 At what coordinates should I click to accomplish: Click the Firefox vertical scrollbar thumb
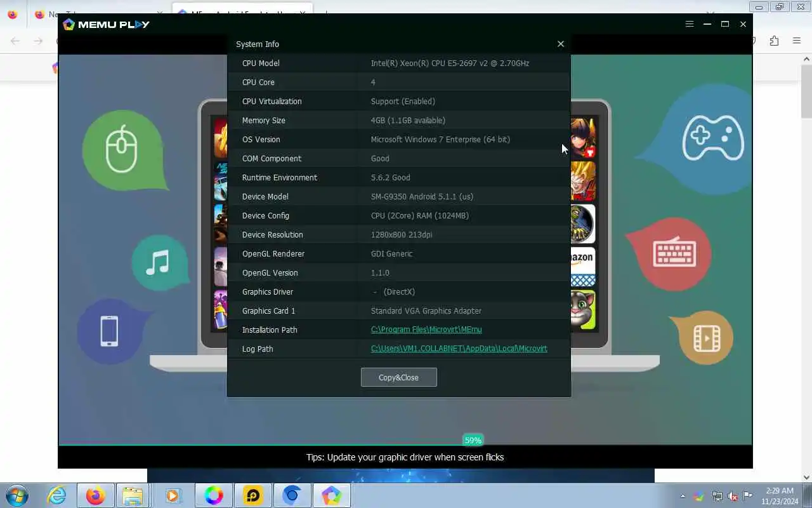pos(806,90)
